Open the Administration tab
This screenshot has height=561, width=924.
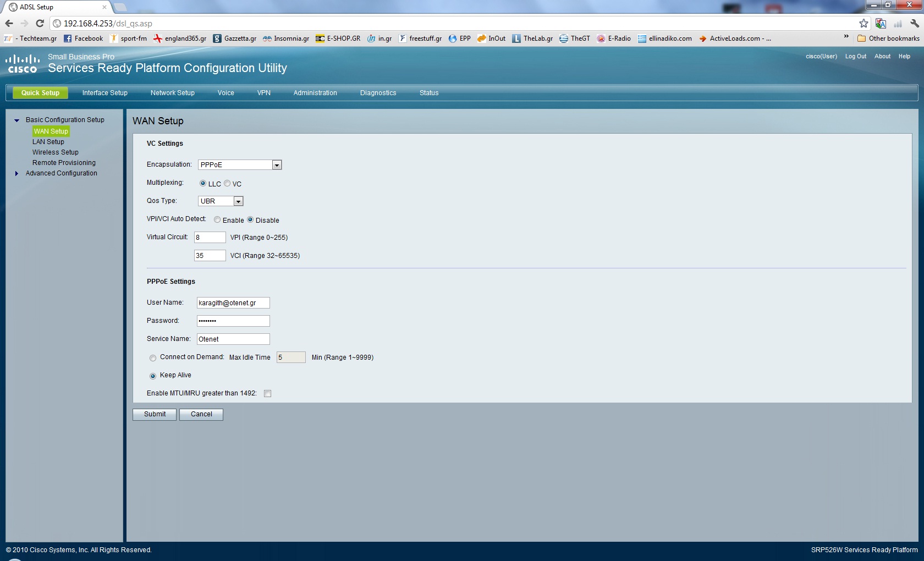pos(315,93)
